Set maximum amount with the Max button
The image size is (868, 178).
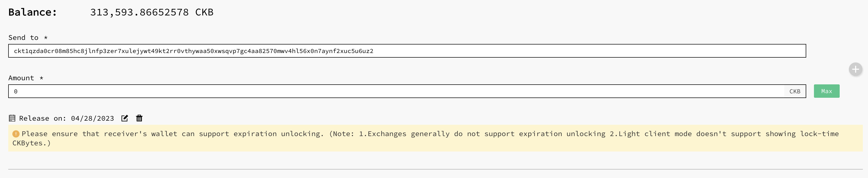(x=827, y=91)
